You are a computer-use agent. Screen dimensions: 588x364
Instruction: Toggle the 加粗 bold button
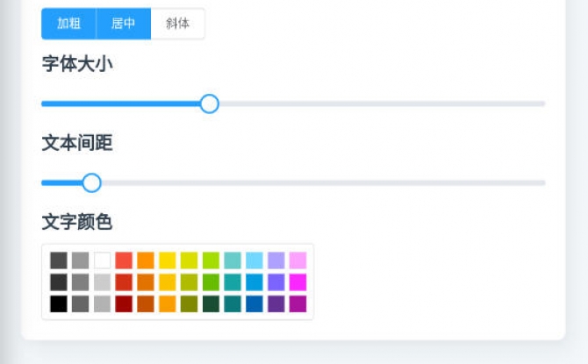point(68,24)
